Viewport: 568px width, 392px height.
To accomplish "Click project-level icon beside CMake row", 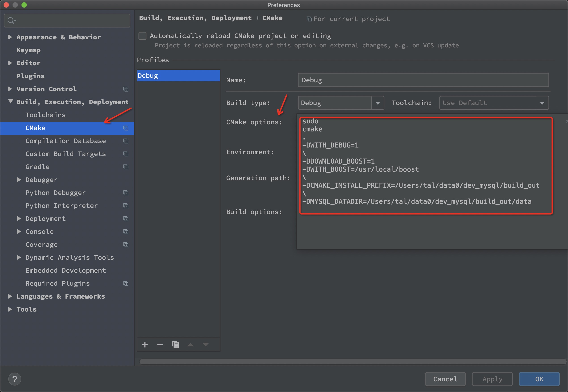I will pyautogui.click(x=126, y=128).
